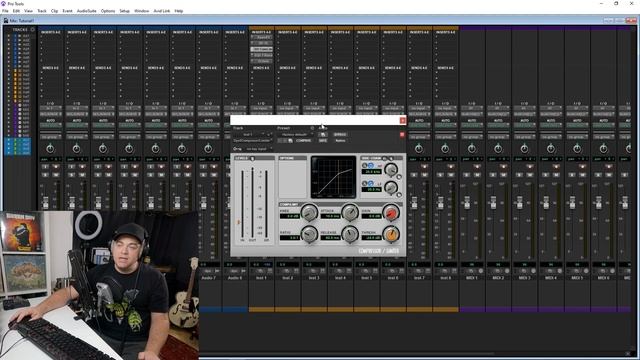This screenshot has height=360, width=640.
Task: Open the Avid Link menu
Action: (x=162, y=11)
